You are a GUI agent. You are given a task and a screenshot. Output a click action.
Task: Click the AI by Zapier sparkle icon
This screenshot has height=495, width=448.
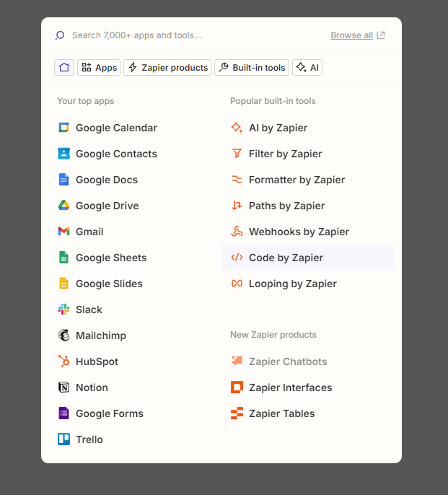237,128
